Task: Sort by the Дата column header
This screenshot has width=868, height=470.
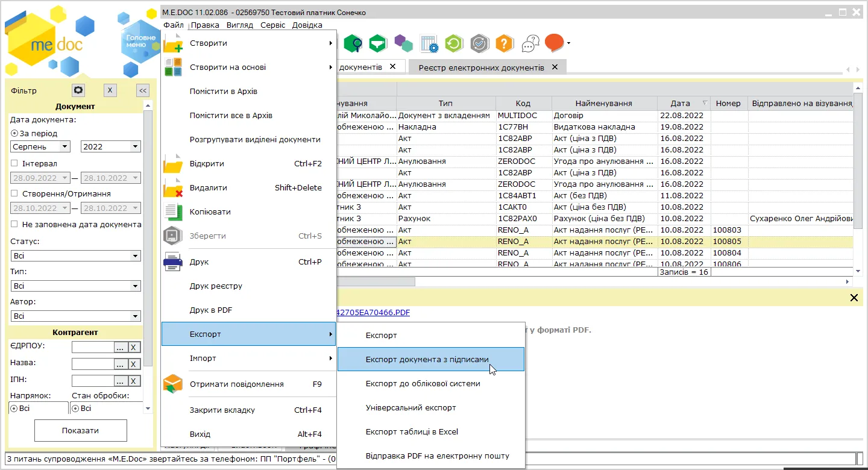Action: click(684, 104)
